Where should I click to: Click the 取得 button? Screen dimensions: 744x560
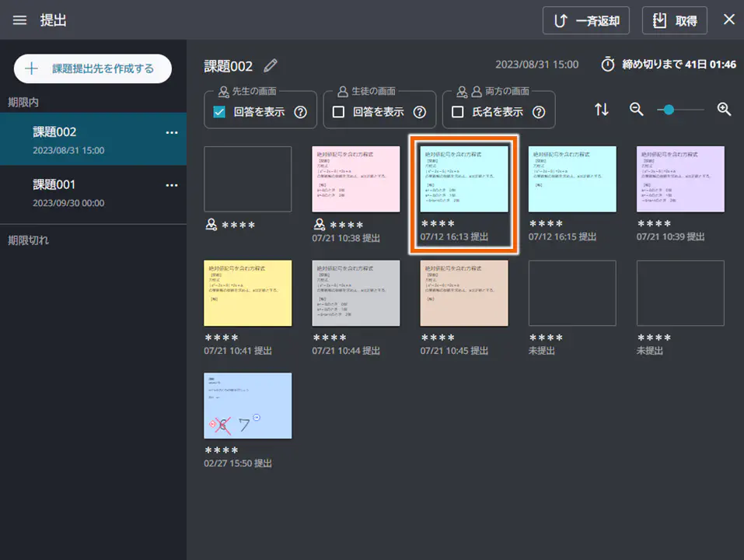pyautogui.click(x=674, y=21)
